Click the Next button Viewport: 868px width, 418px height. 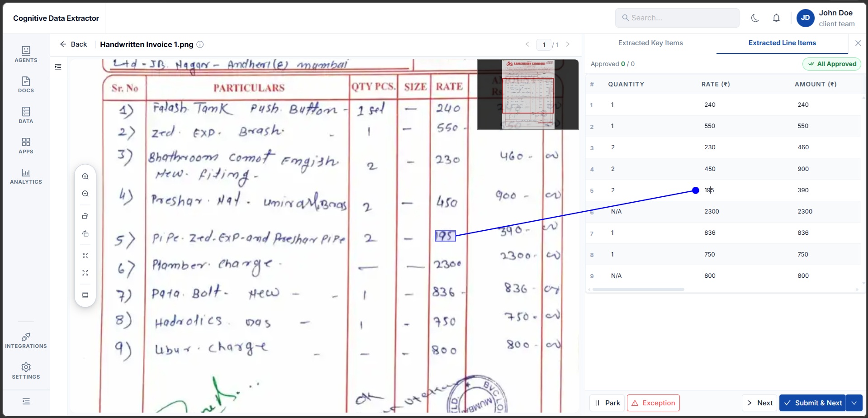[x=759, y=403]
